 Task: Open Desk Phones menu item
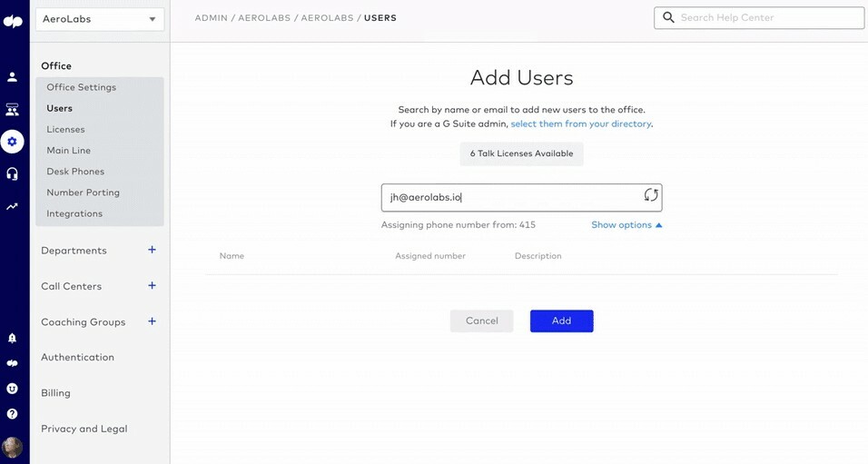point(75,171)
